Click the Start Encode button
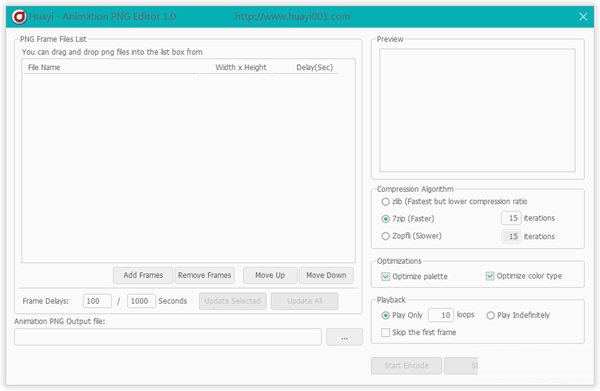 pyautogui.click(x=406, y=365)
